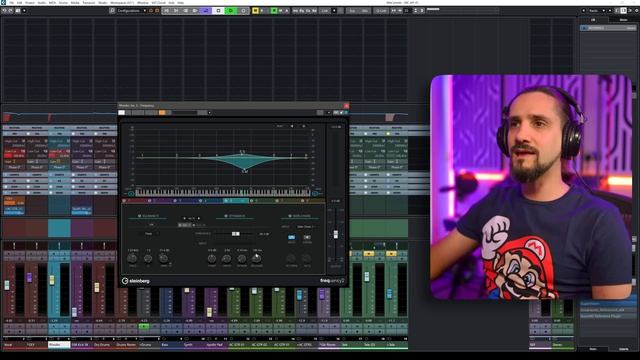
Task: Open the Transport menu
Action: 89,2
